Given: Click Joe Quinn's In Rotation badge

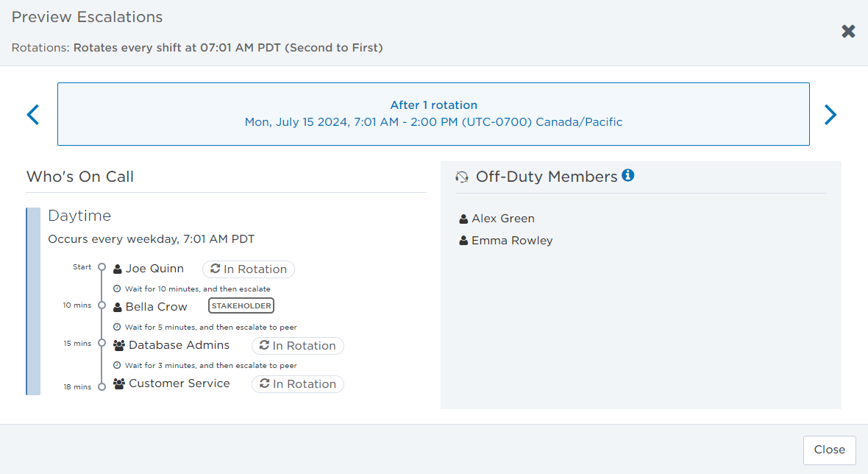Looking at the screenshot, I should pos(249,269).
